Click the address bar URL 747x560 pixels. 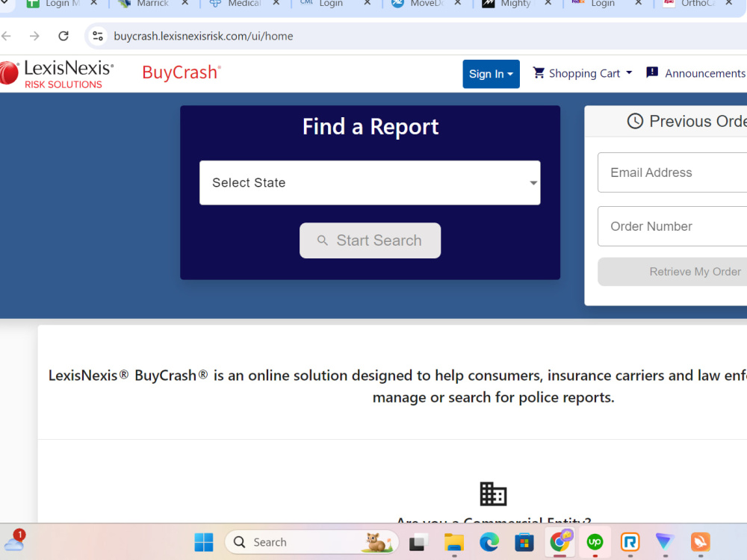coord(203,36)
